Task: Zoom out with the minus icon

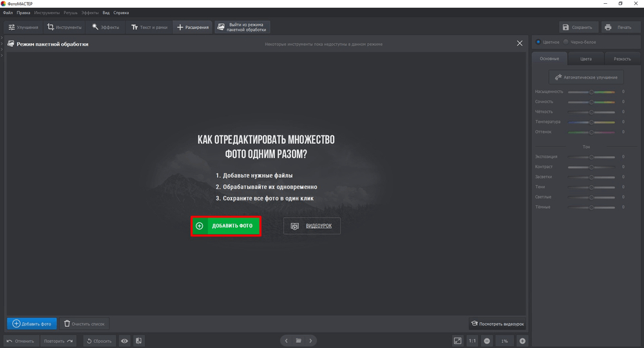Action: [x=487, y=341]
